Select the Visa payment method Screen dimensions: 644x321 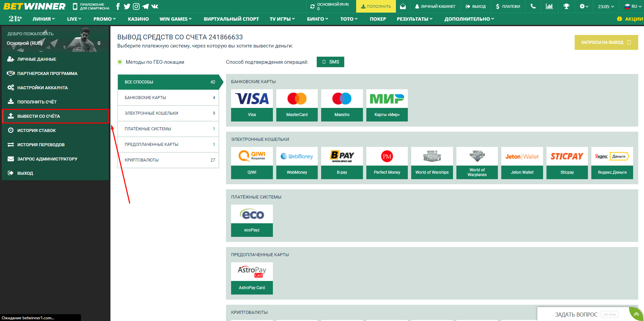coord(252,105)
